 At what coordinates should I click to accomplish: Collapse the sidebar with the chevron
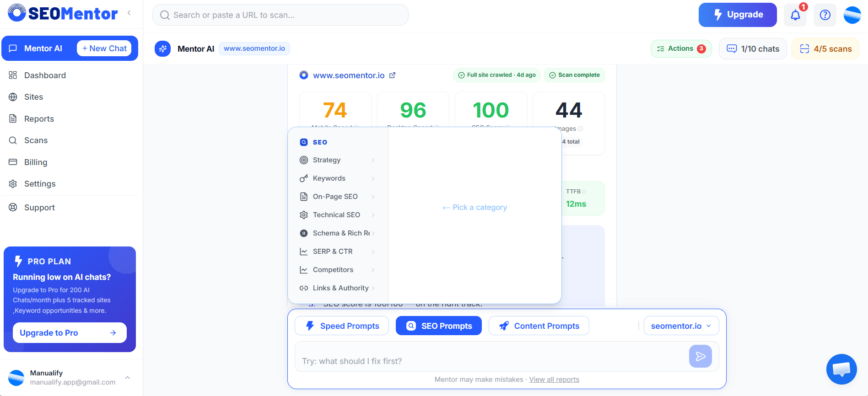click(129, 13)
